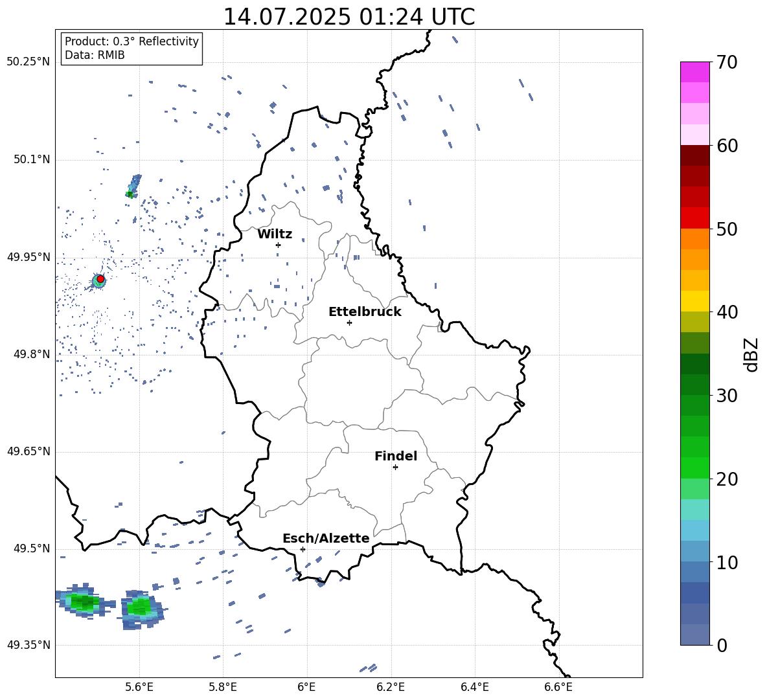Click the bright red colorbar swatch above 50
Screen dimensions: 767x700
694,218
